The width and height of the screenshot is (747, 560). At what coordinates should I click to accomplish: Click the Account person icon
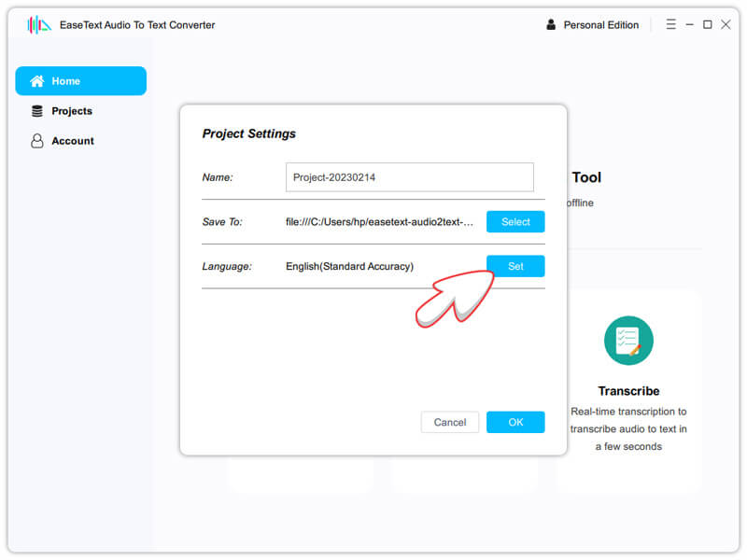(37, 141)
